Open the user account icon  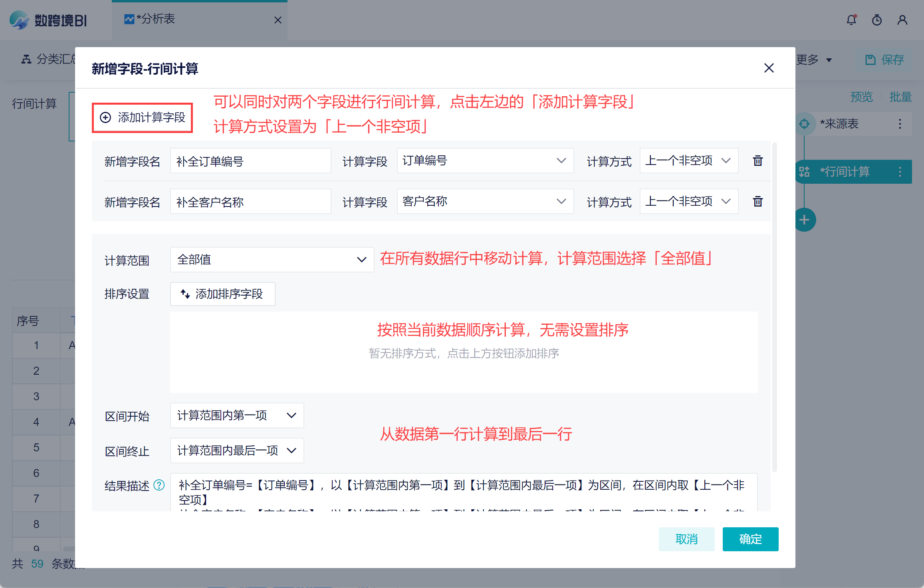coord(902,20)
